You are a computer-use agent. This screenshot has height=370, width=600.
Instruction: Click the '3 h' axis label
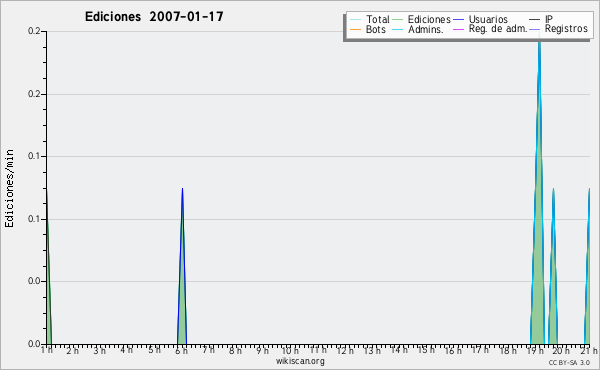pyautogui.click(x=99, y=351)
